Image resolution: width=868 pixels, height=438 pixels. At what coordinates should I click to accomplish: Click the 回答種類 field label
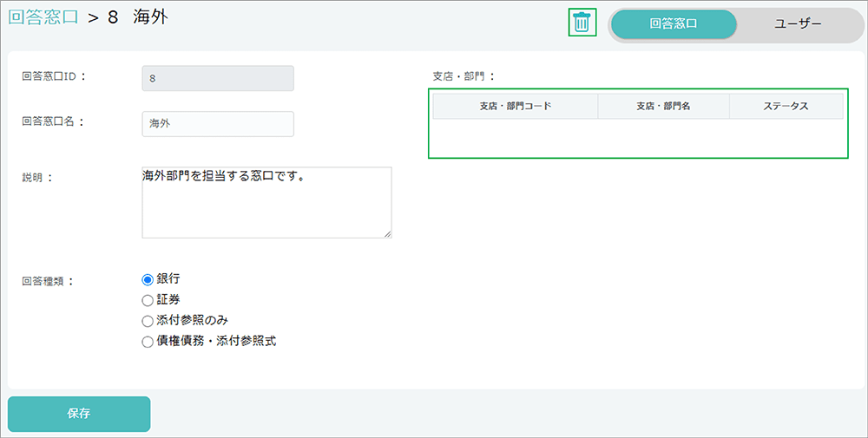(48, 281)
